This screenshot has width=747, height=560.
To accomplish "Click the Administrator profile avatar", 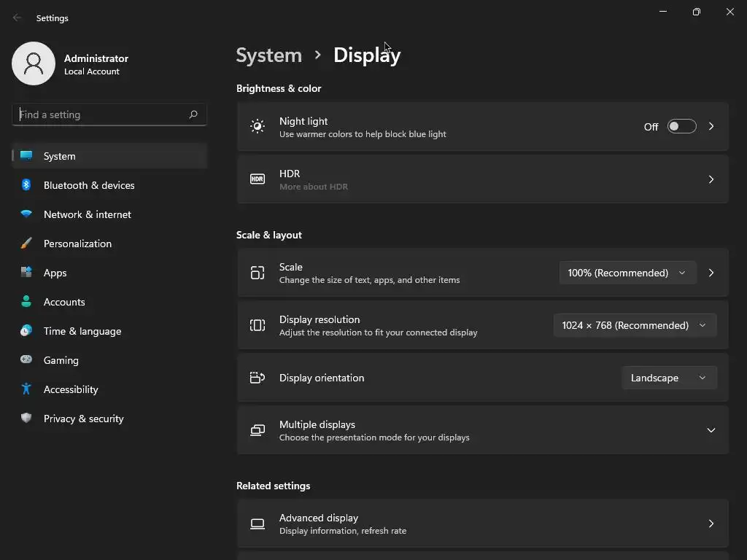I will click(x=34, y=63).
